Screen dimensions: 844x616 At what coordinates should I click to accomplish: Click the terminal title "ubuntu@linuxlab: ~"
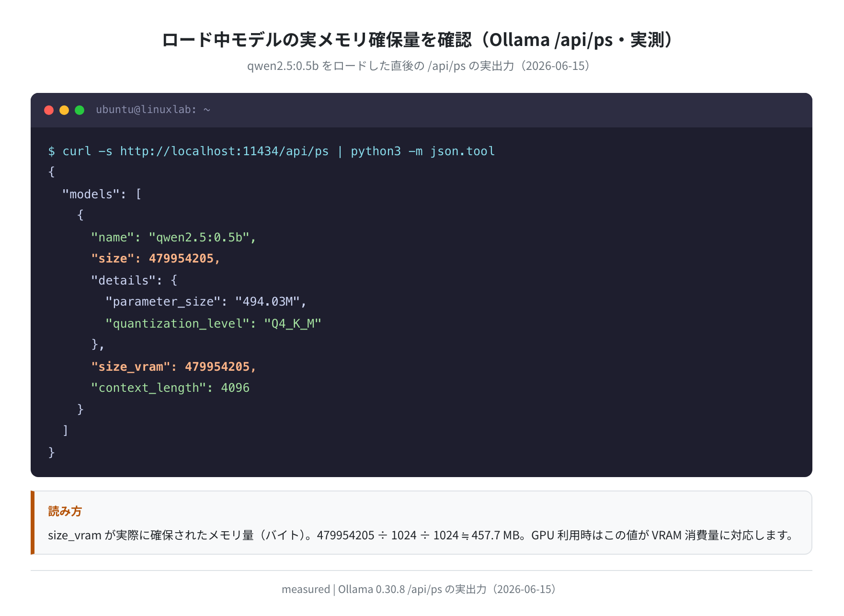153,110
